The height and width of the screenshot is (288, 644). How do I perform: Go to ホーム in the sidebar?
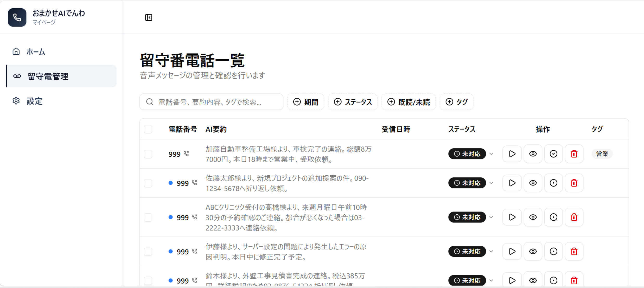(x=36, y=52)
